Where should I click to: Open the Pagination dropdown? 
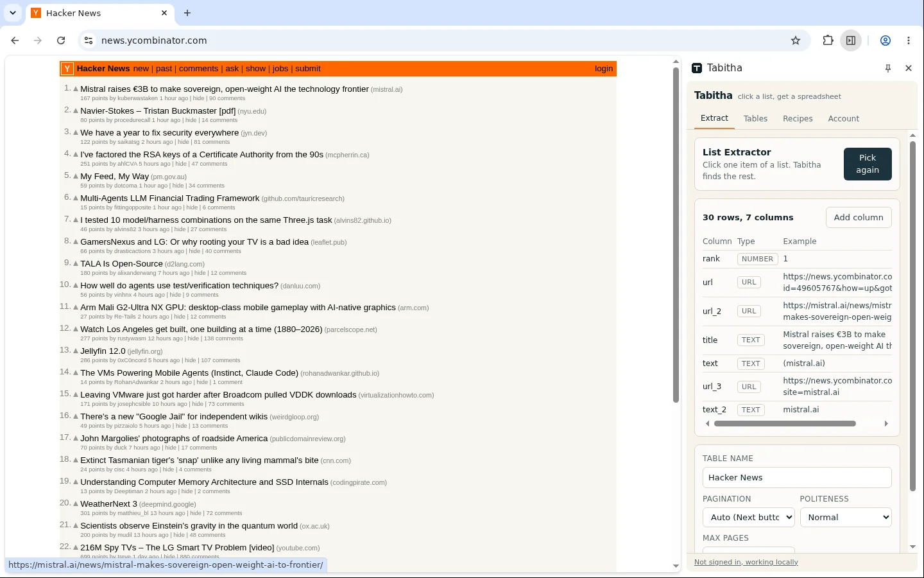(749, 517)
